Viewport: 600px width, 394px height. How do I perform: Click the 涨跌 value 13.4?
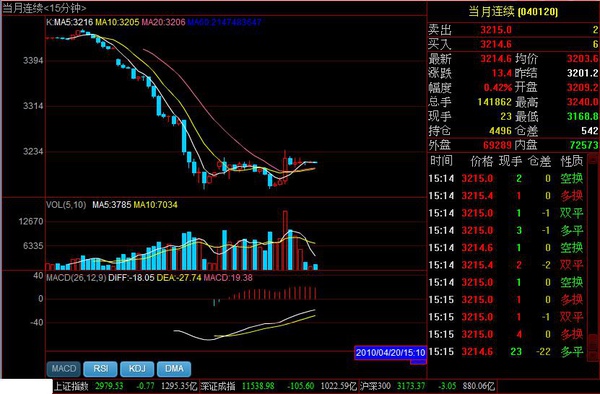coord(502,73)
